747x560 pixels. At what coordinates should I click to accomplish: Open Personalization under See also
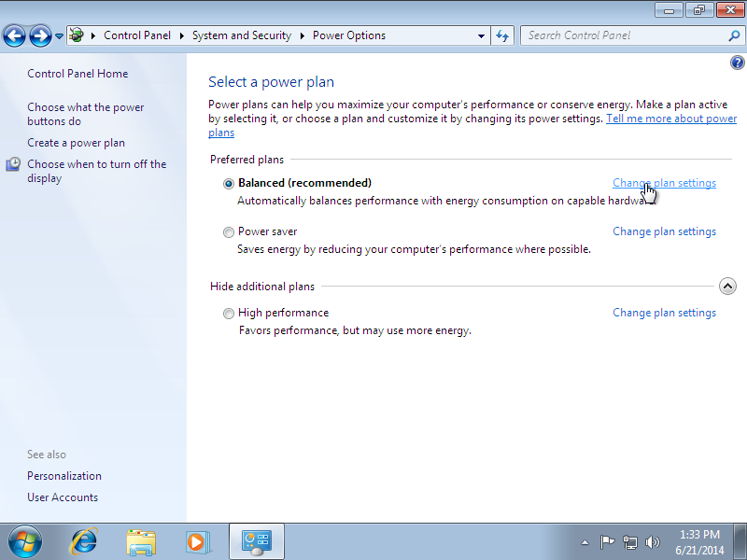click(x=64, y=476)
